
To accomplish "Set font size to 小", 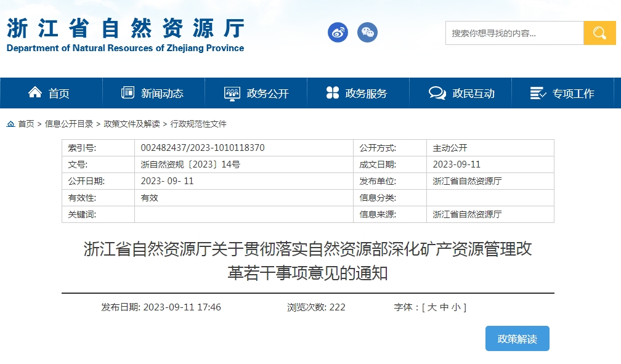I will [x=456, y=307].
